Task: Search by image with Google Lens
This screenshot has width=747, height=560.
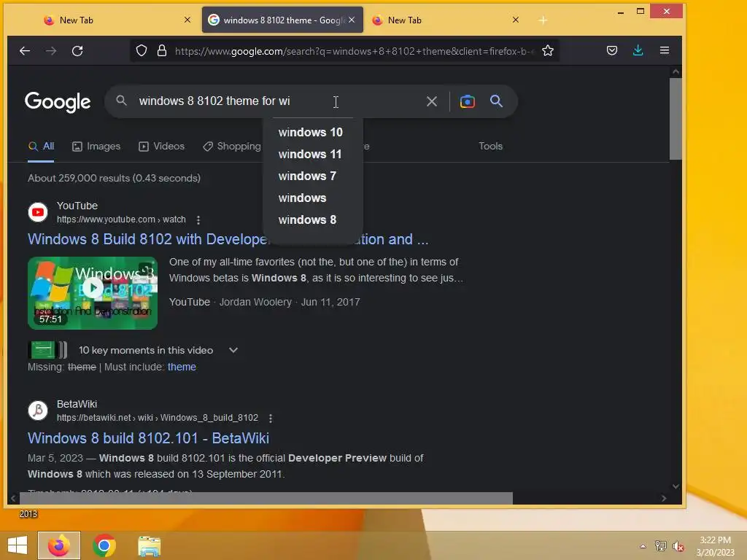Action: [x=468, y=101]
